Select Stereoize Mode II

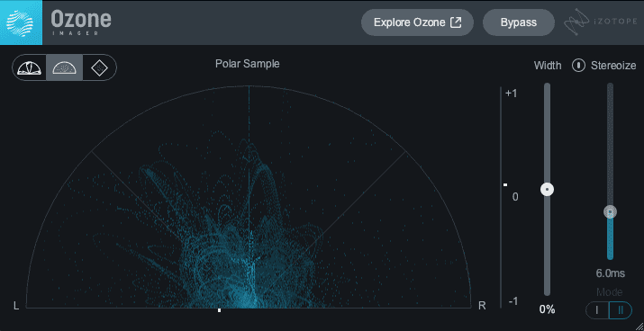pyautogui.click(x=621, y=310)
